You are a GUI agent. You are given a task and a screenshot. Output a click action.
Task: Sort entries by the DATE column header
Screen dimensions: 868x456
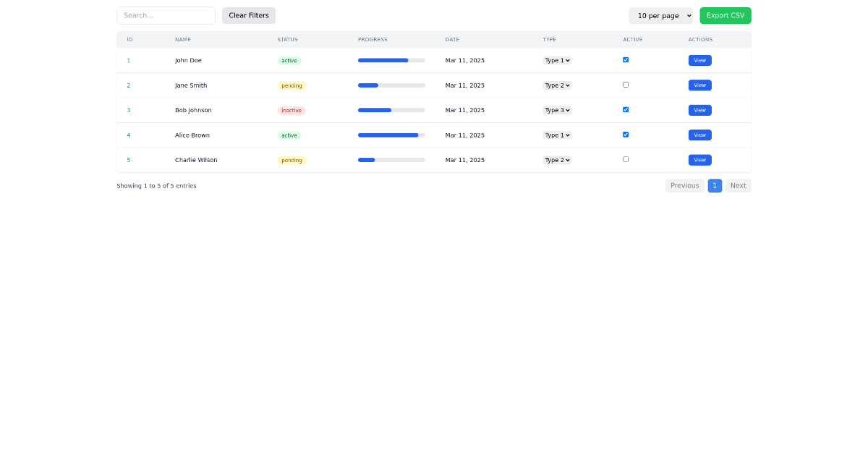tap(452, 40)
